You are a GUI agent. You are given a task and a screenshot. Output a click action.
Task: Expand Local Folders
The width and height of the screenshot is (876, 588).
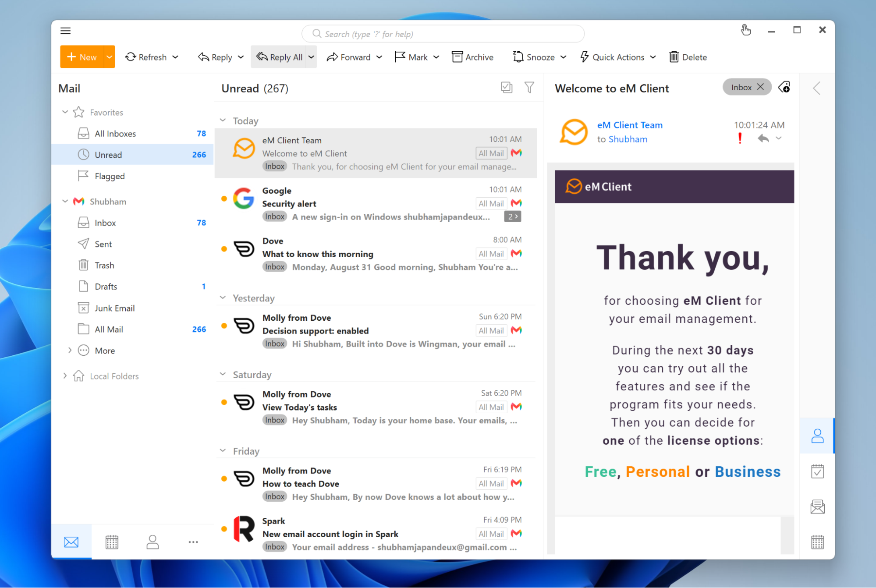coord(65,376)
